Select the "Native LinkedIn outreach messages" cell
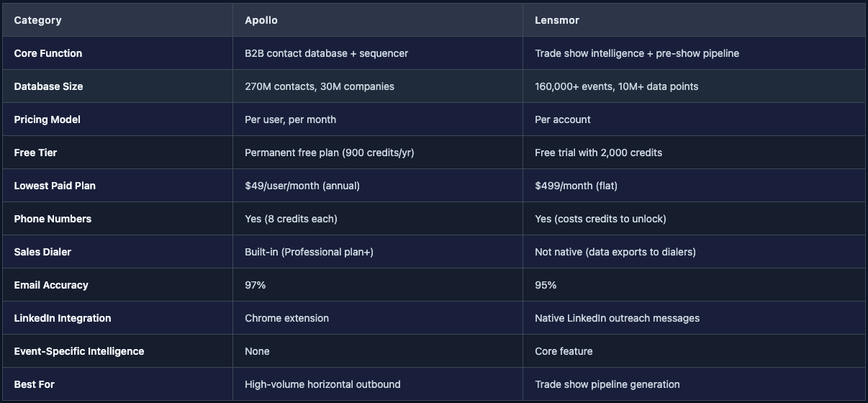This screenshot has height=403, width=868. [617, 318]
